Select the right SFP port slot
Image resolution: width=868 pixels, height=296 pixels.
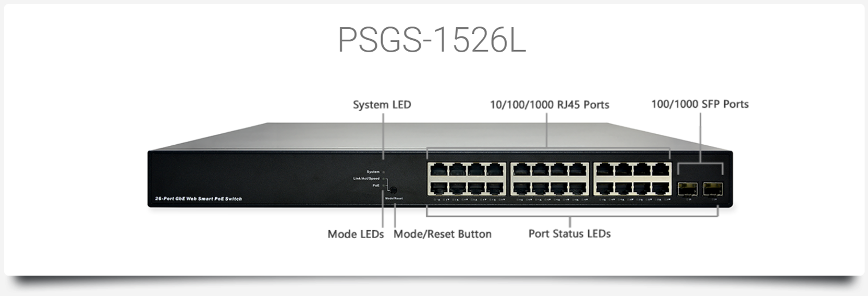[x=713, y=189]
